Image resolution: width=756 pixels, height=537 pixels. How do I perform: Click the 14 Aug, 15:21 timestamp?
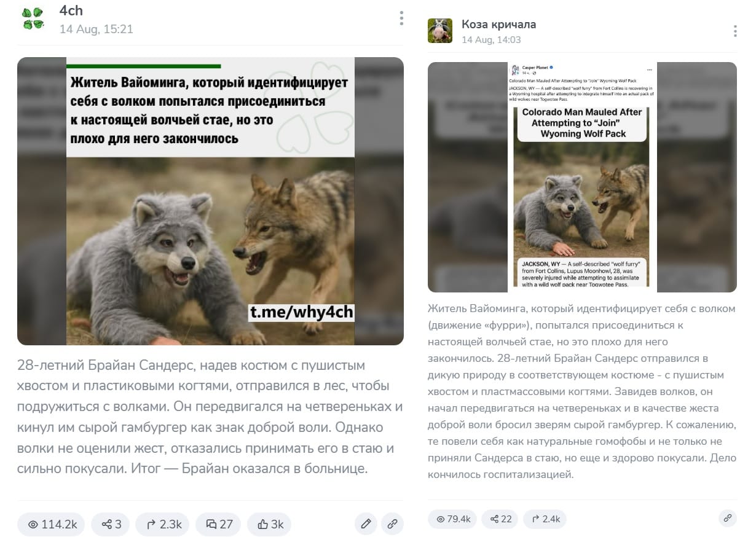(x=96, y=29)
